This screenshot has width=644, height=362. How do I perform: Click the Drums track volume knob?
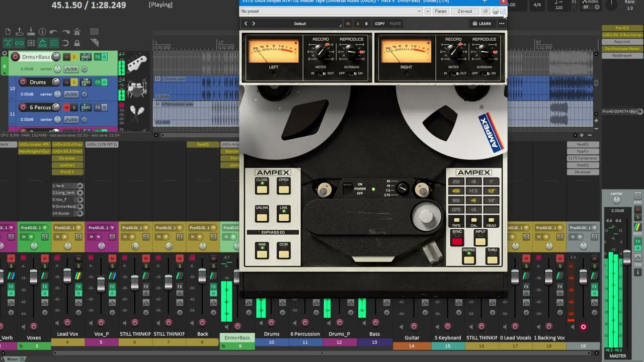(x=56, y=82)
